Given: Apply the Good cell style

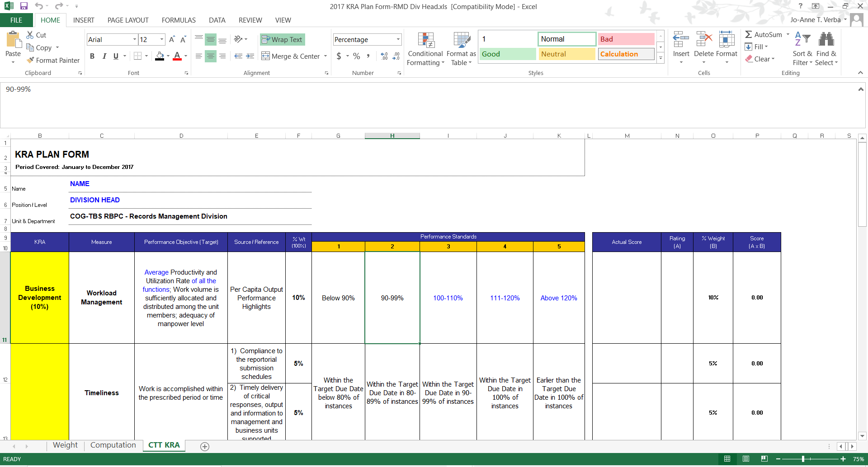Looking at the screenshot, I should point(508,54).
